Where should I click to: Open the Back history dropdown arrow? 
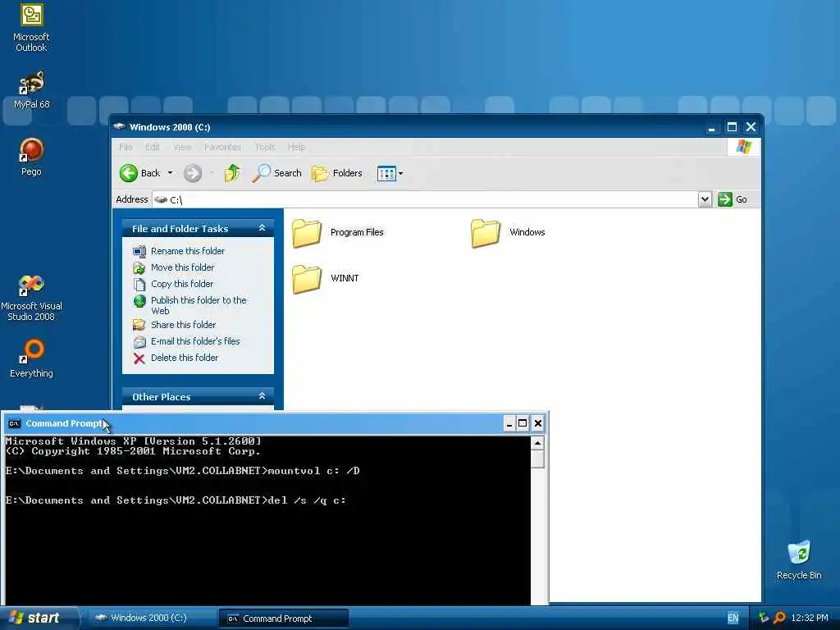(170, 173)
